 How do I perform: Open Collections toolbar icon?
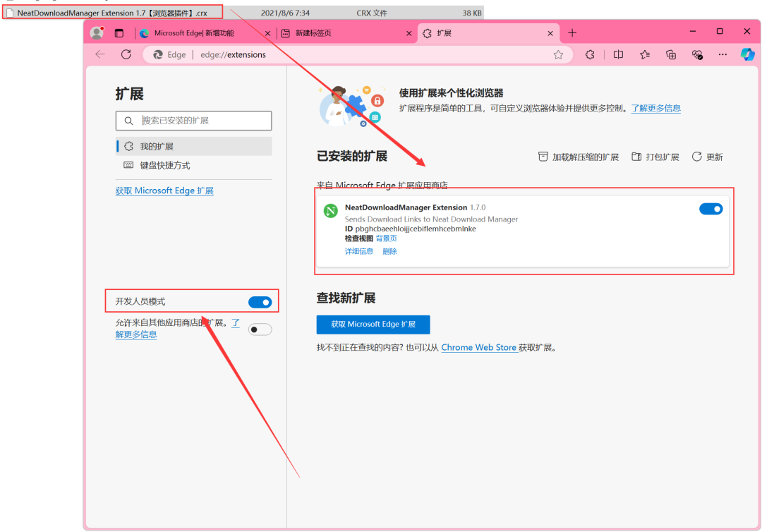point(671,54)
